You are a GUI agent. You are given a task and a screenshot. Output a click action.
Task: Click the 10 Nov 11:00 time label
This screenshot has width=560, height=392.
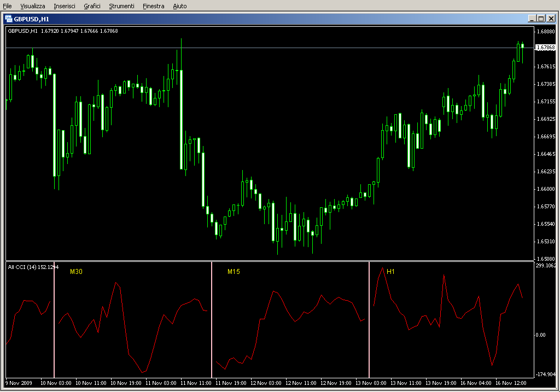[91, 383]
